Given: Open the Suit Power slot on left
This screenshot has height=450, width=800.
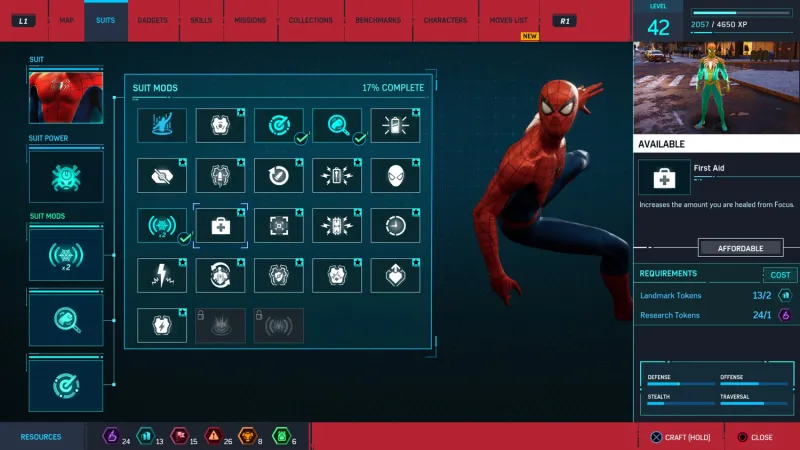Looking at the screenshot, I should click(65, 177).
